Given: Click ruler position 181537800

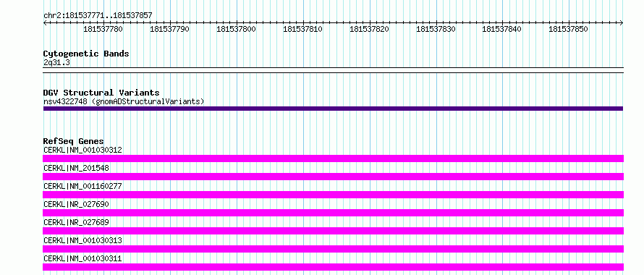Looking at the screenshot, I should pos(236,29).
